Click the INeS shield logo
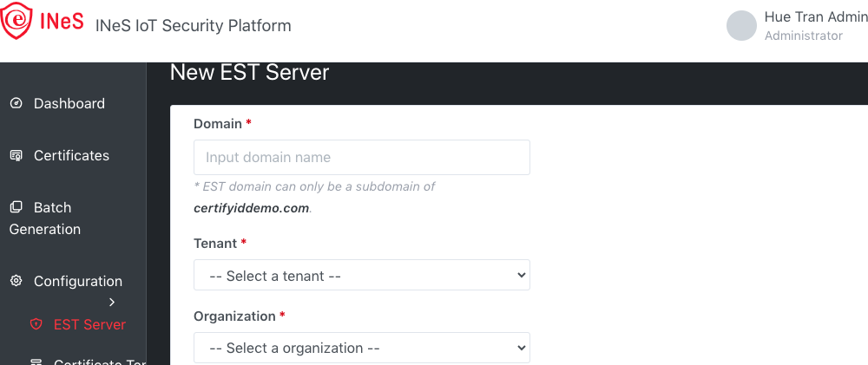The width and height of the screenshot is (868, 365). [x=17, y=23]
